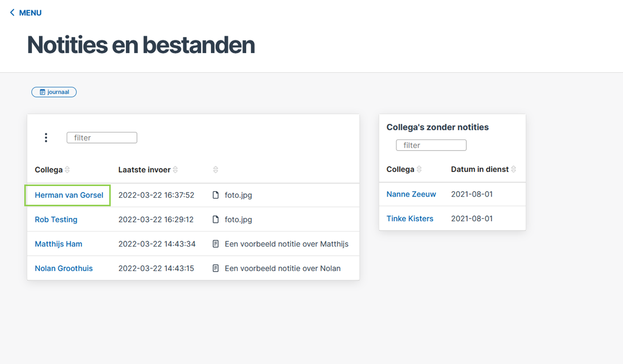
Task: Select 'Een voorbeeld notitie over Nolan'
Action: [x=283, y=268]
